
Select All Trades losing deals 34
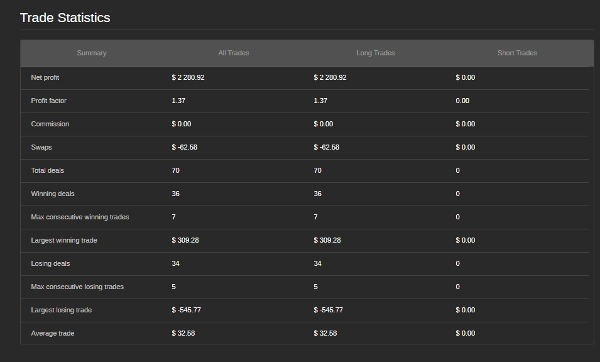pos(175,264)
